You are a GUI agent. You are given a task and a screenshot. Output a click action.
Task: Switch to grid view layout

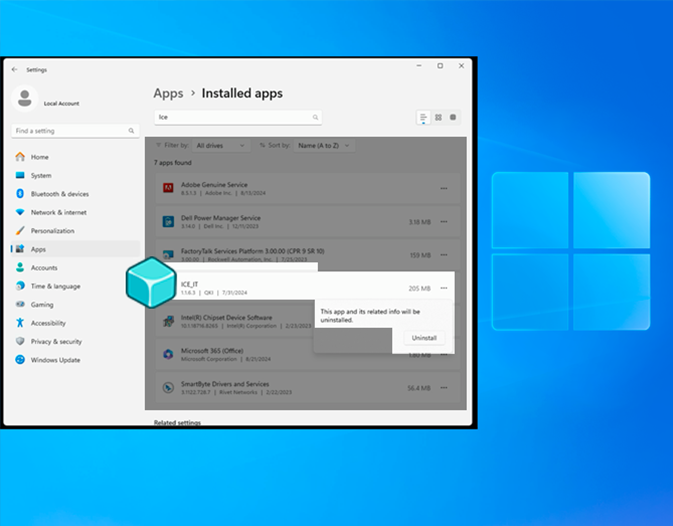(438, 117)
